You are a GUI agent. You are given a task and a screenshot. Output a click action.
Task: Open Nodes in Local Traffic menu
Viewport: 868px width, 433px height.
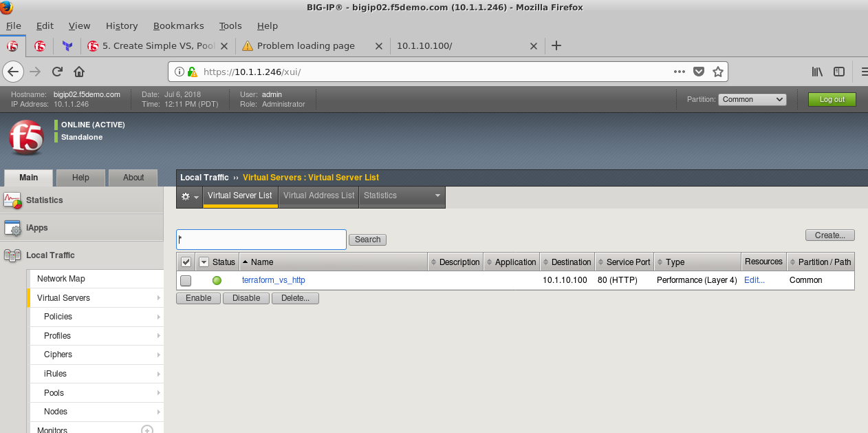56,412
